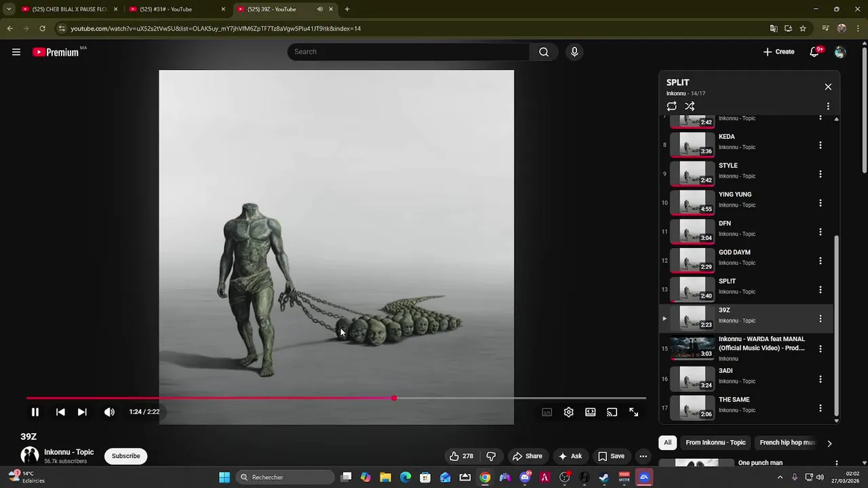The image size is (868, 488).
Task: Skip to previous video in playlist
Action: pos(60,412)
